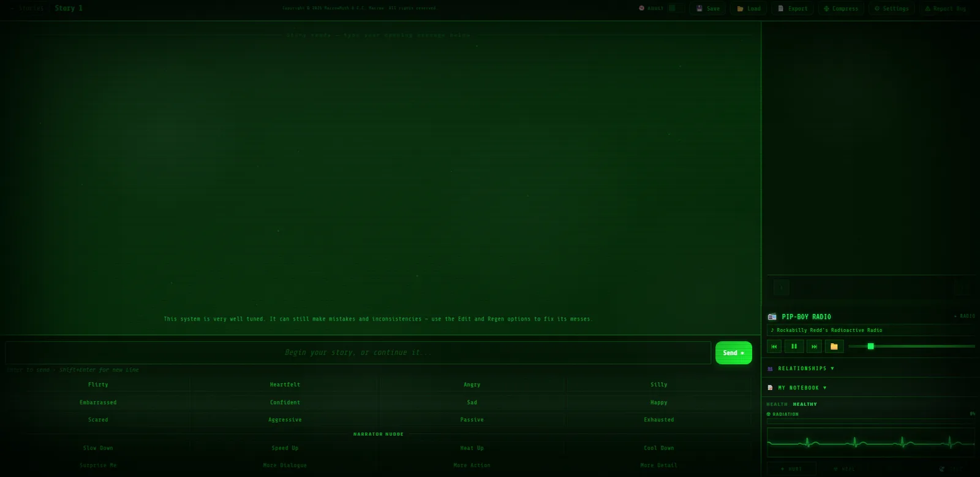
Task: Select the Passive mood
Action: click(x=472, y=419)
